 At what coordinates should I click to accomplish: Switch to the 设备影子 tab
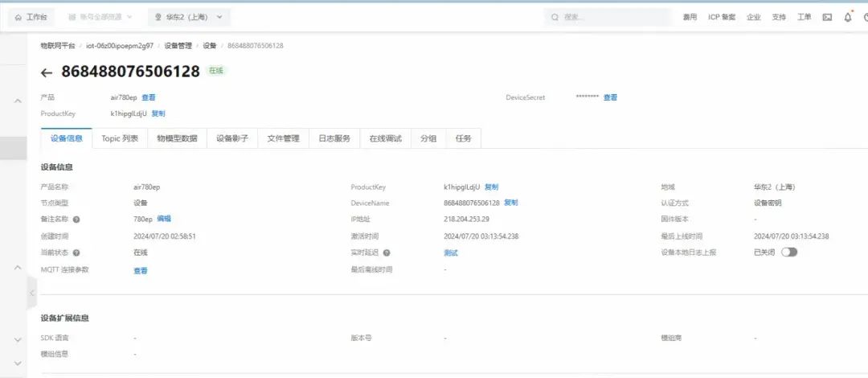tap(232, 138)
